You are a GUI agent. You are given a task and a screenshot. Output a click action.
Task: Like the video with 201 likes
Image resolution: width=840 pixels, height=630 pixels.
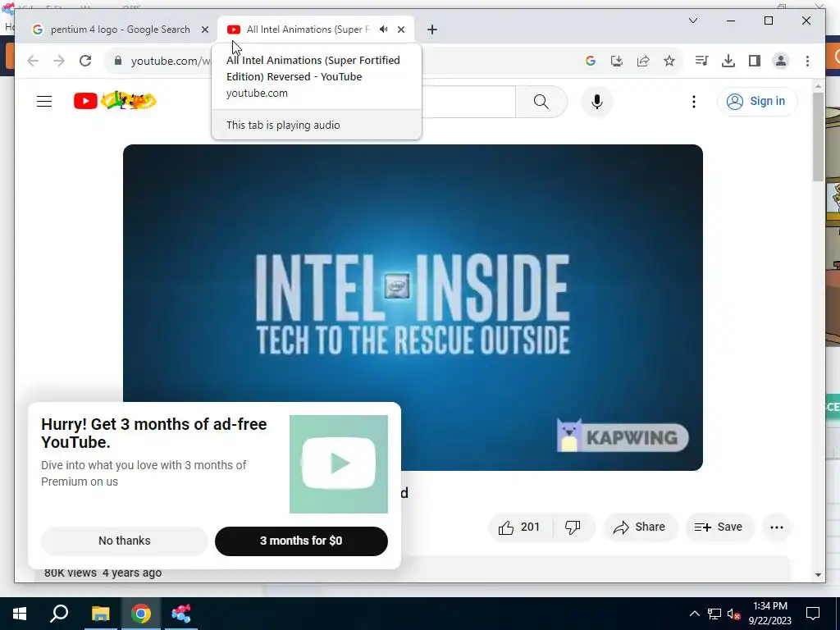[519, 527]
